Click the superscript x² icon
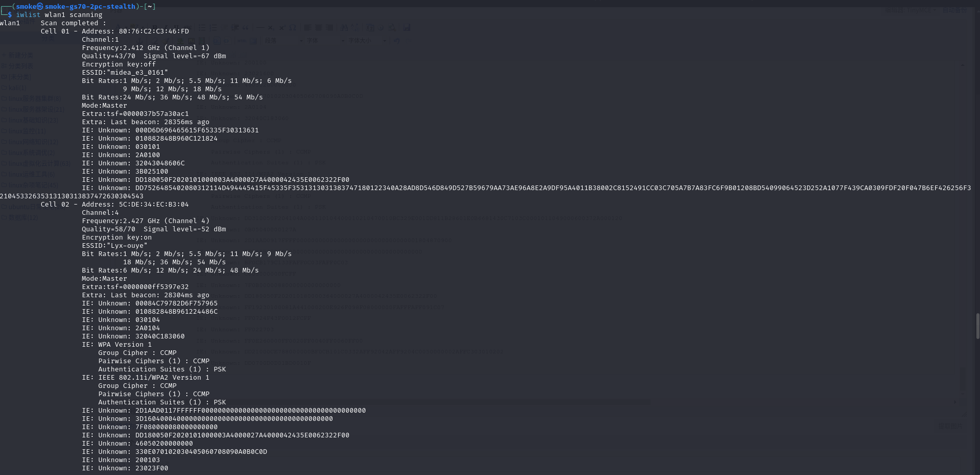 (282, 28)
